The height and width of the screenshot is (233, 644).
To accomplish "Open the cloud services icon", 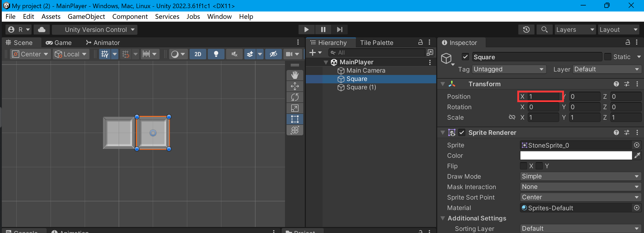I will click(x=42, y=30).
